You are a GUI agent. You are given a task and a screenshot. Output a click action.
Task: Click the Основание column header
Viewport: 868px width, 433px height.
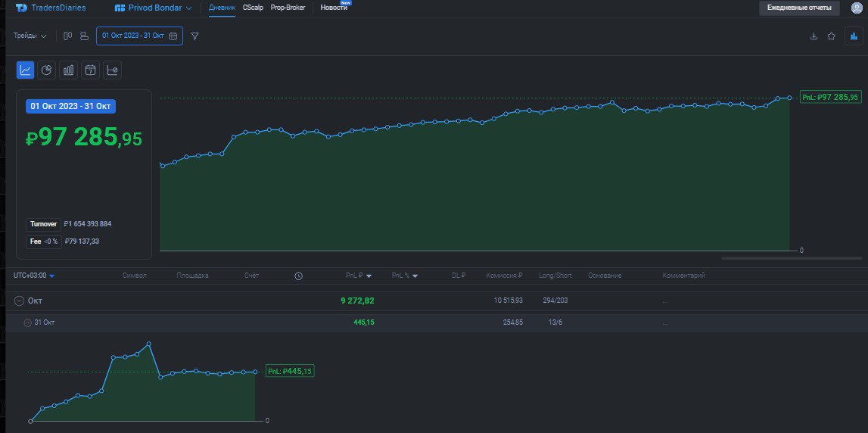(605, 276)
